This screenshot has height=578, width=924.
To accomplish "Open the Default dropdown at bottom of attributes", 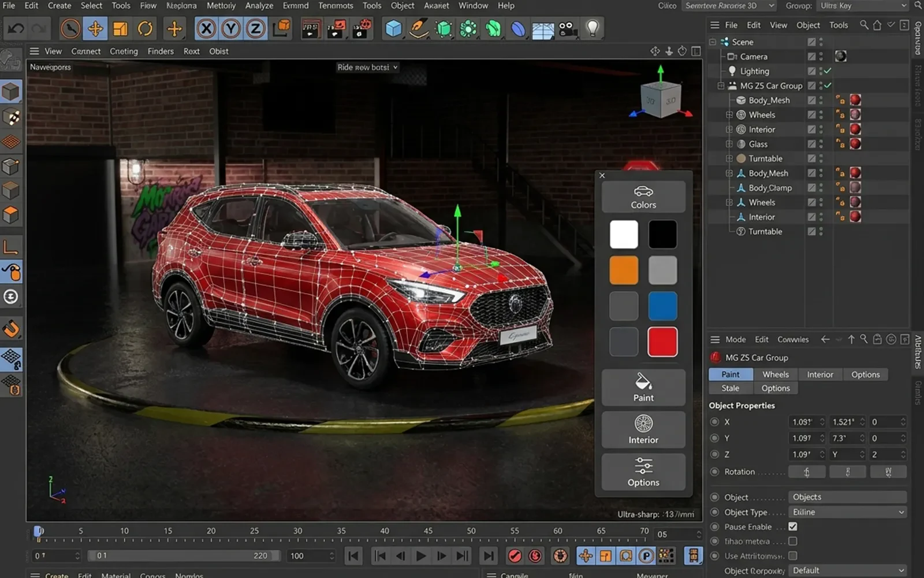I will pos(847,570).
